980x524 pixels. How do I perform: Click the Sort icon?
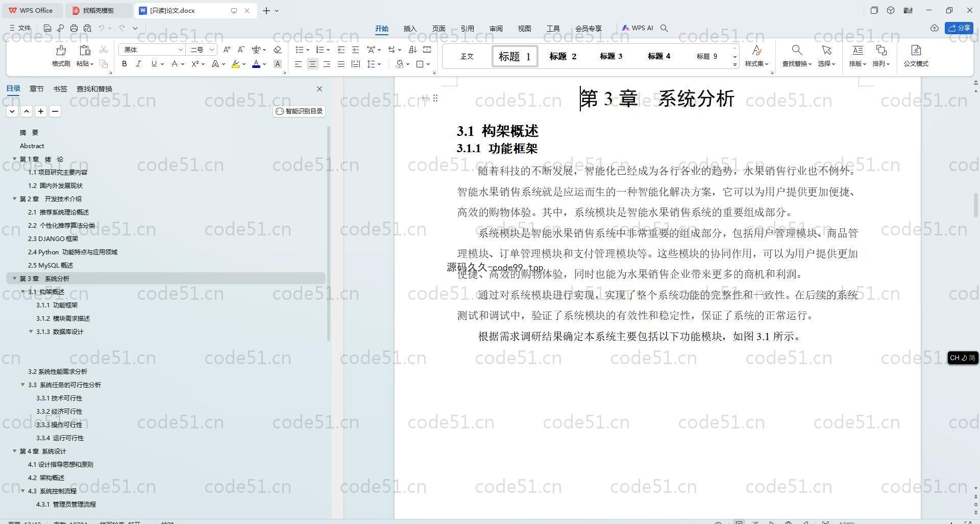click(413, 50)
